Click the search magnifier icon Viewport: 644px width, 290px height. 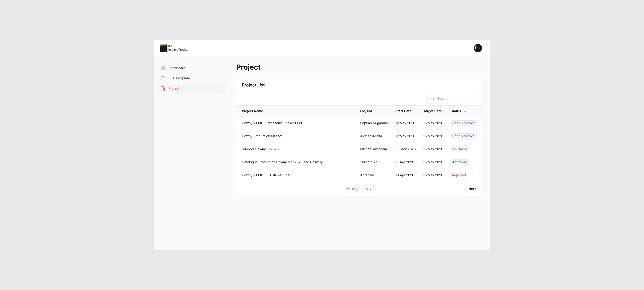coord(432,99)
